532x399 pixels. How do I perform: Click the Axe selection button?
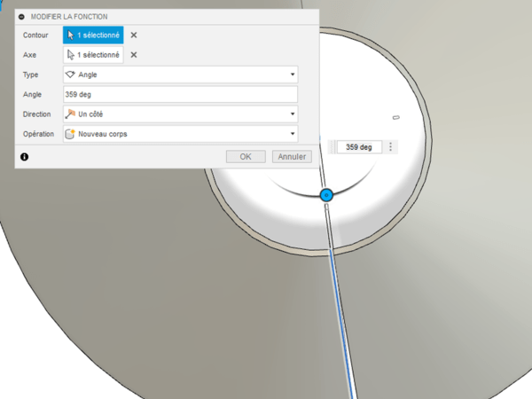(x=93, y=55)
